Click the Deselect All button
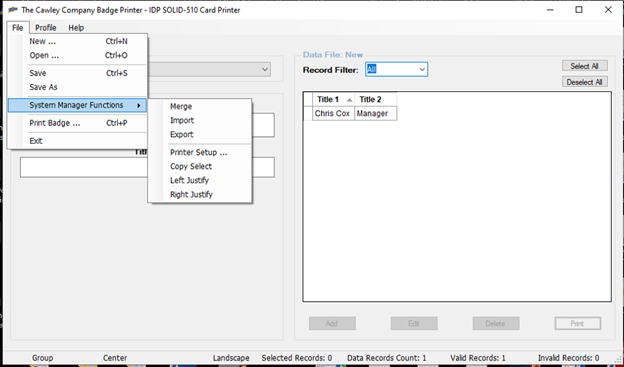624x367 pixels. (585, 82)
